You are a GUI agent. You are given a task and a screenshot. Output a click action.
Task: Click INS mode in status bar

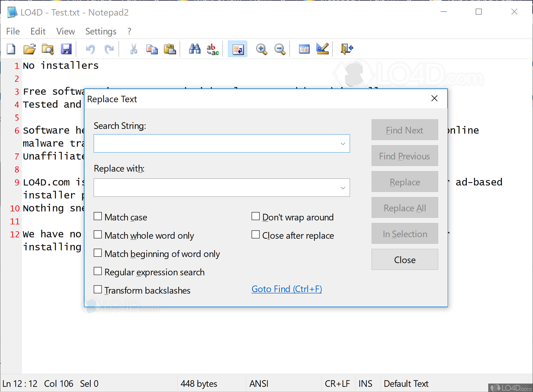coord(366,383)
